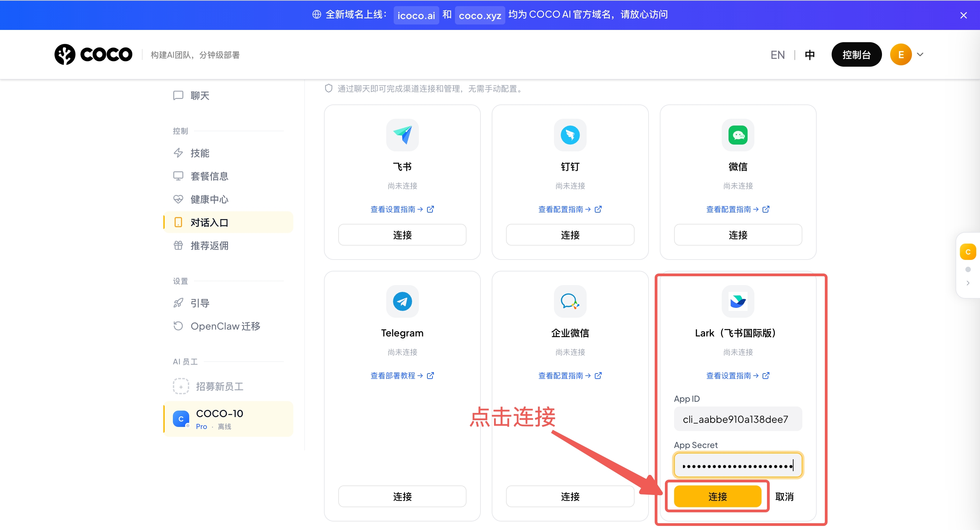Close the domain announcement banner

(x=963, y=15)
